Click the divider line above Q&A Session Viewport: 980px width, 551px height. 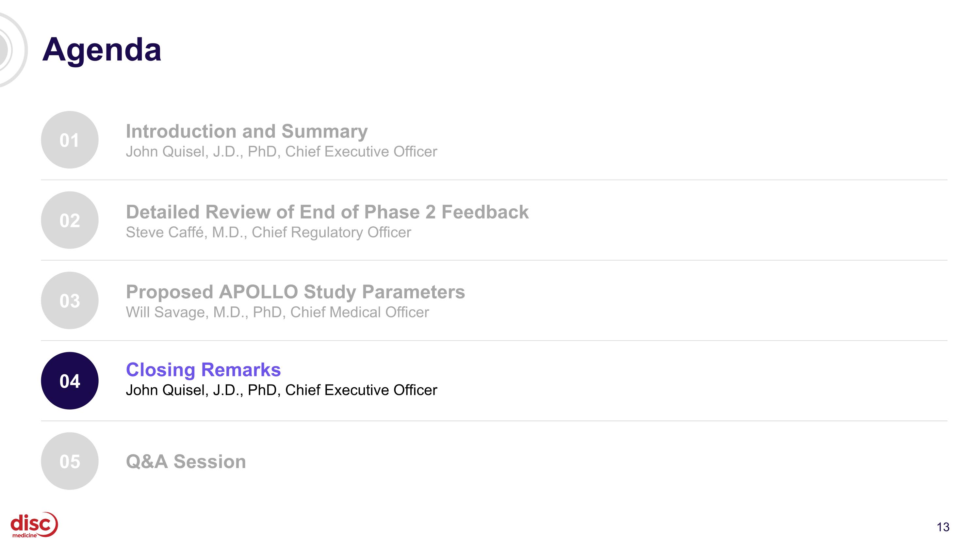494,421
